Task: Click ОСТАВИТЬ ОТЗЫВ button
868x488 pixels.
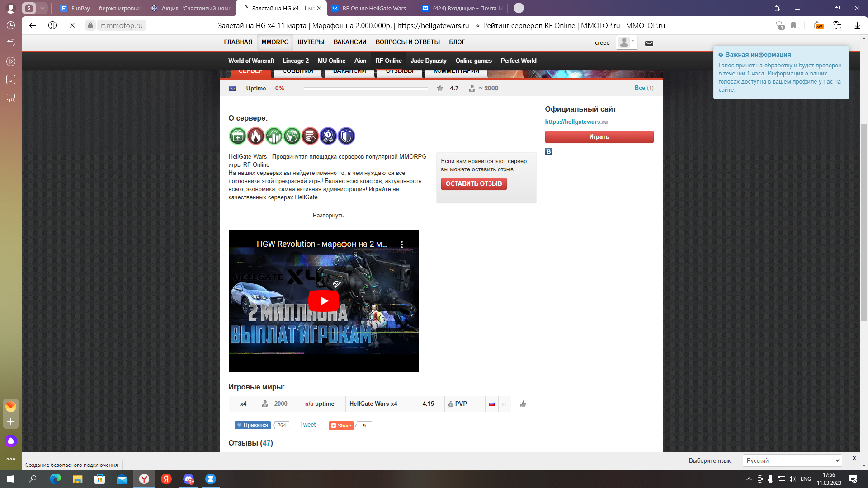Action: tap(474, 184)
